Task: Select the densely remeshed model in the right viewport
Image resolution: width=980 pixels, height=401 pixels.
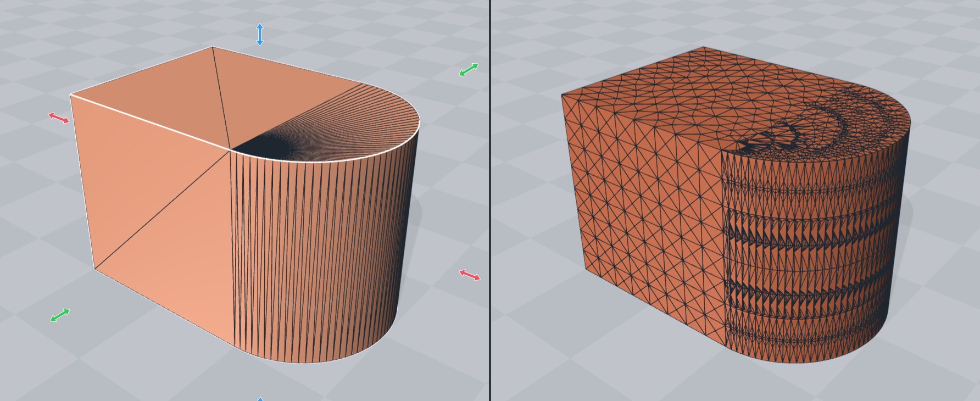Action: [735, 204]
